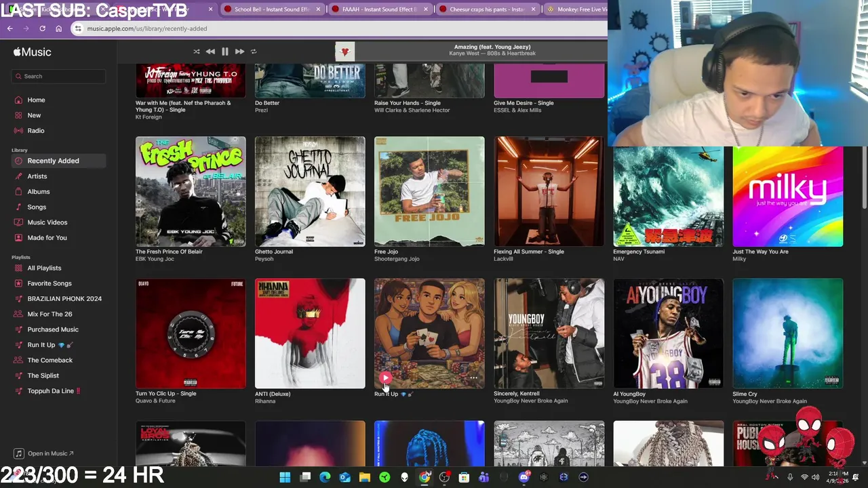
Task: Open the Ghetto Journal album cover
Action: 310,191
